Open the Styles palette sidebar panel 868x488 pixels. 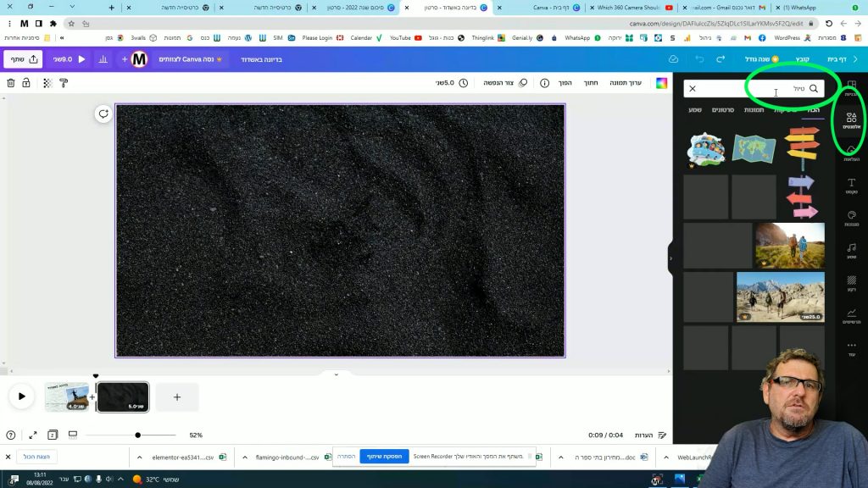click(851, 218)
